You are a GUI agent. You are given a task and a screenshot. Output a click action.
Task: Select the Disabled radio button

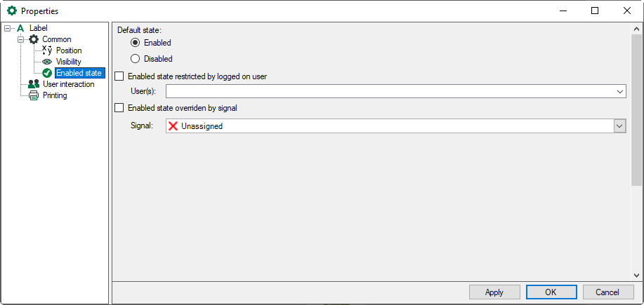pos(135,59)
